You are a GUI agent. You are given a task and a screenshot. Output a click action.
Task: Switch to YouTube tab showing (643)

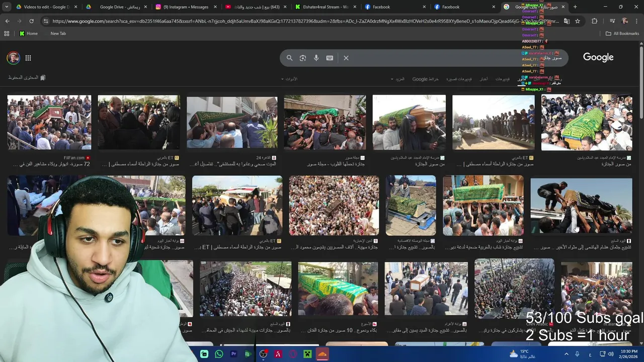pos(255,7)
